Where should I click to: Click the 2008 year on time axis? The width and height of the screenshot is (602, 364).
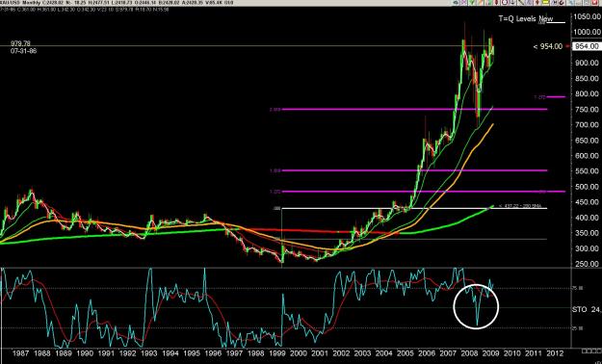469,353
